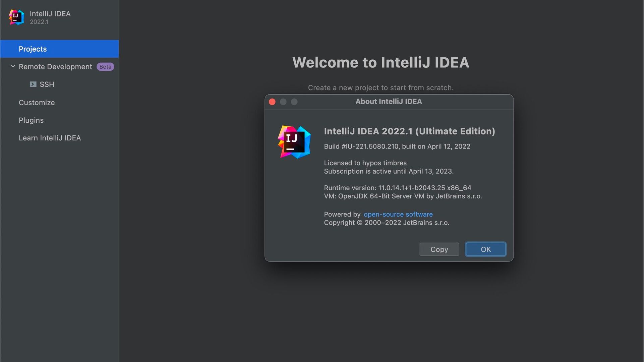Click 'Subscription is active until April 13, 2023' text
The height and width of the screenshot is (362, 644).
pos(389,171)
